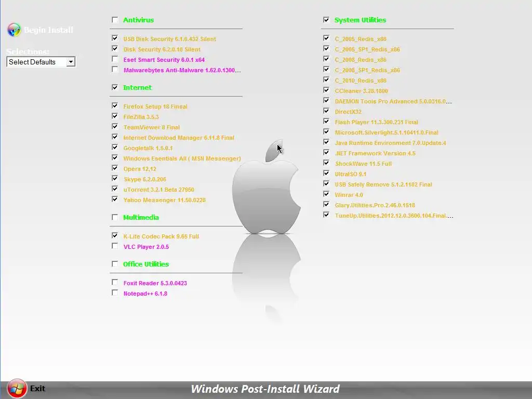Uncheck FileZilla 3.5.3 checkbox
Viewport: 532px width, 399px height.
click(115, 116)
